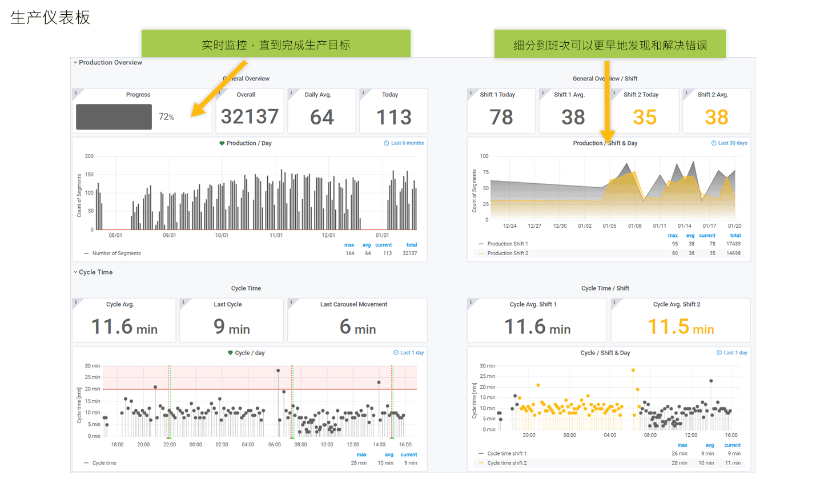Sort Production / Day legend by max
824x504 pixels.
[349, 245]
